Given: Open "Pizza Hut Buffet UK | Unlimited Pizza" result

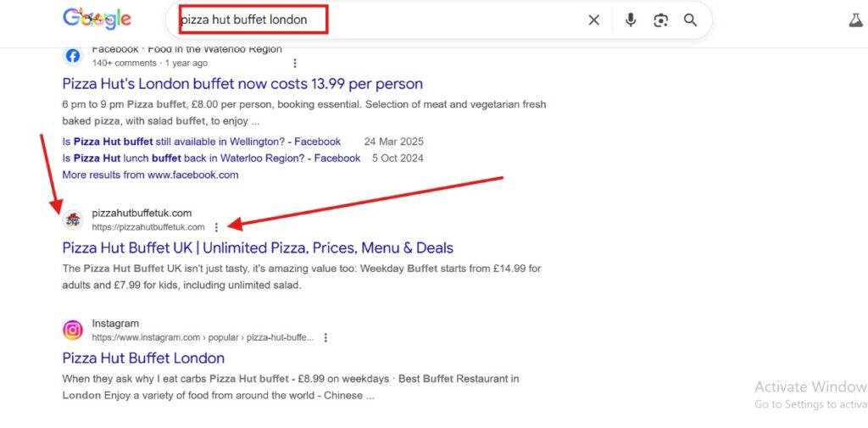Looking at the screenshot, I should coord(258,248).
